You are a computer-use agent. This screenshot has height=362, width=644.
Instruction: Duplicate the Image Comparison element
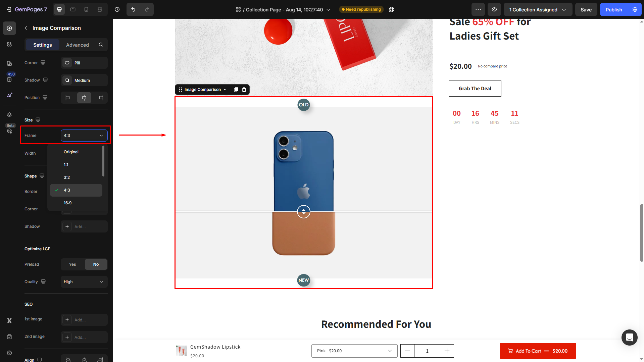[x=236, y=90]
